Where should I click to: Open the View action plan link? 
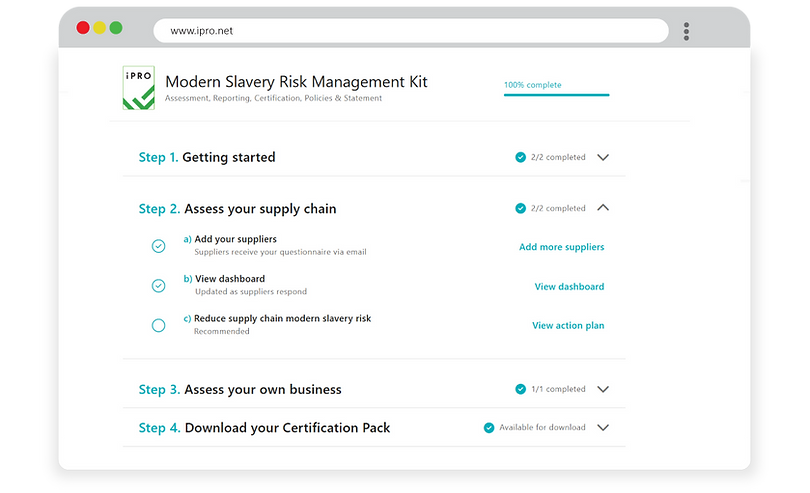[568, 326]
